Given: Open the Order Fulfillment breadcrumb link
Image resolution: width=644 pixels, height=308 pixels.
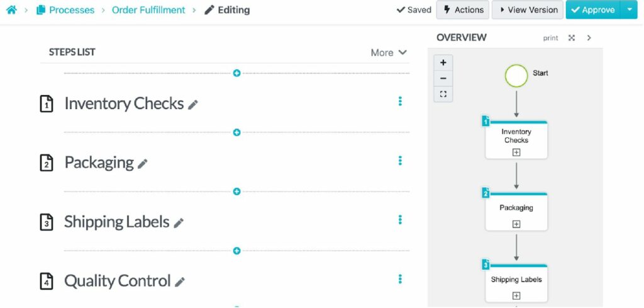Looking at the screenshot, I should coord(148,10).
